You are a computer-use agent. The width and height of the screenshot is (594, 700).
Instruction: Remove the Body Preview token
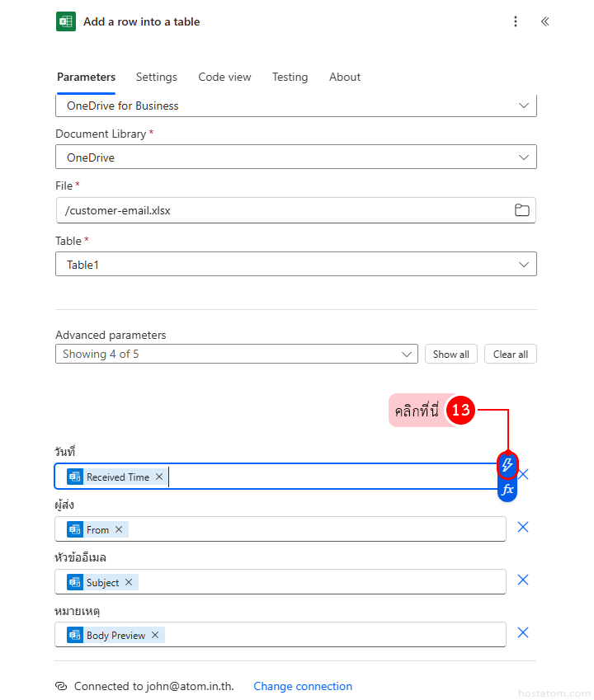click(155, 635)
